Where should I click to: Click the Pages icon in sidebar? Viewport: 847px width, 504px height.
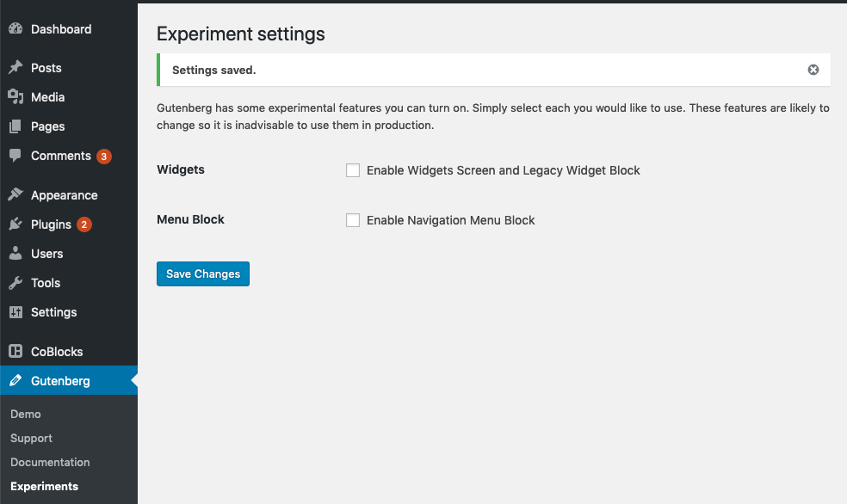[x=15, y=126]
